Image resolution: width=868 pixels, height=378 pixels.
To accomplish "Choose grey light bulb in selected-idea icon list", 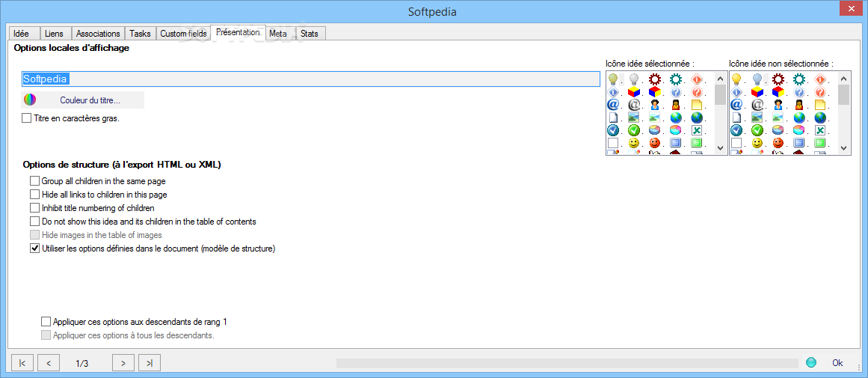I will pos(633,79).
